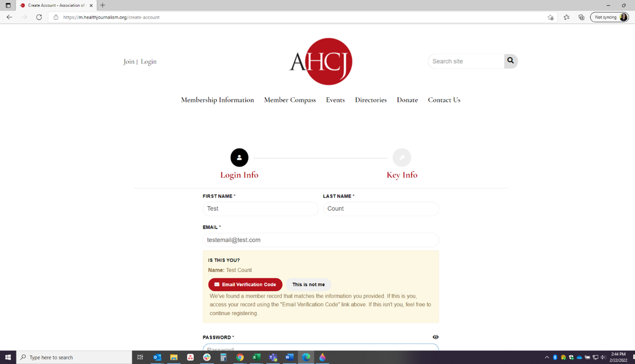Click the Login link
Image resolution: width=635 pixels, height=364 pixels.
pos(148,62)
